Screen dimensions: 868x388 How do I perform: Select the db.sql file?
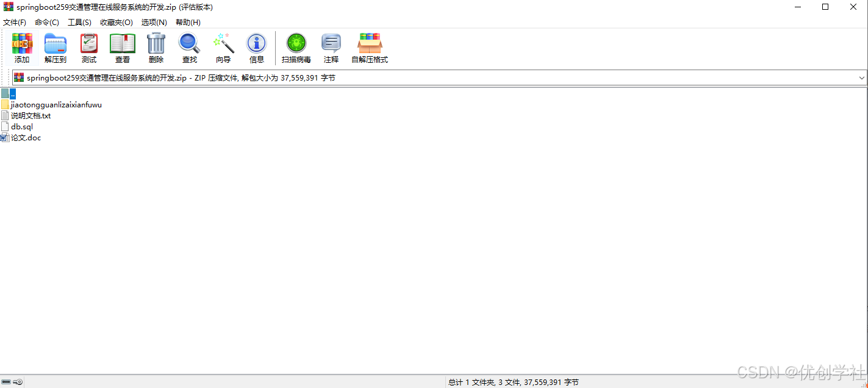click(x=21, y=126)
